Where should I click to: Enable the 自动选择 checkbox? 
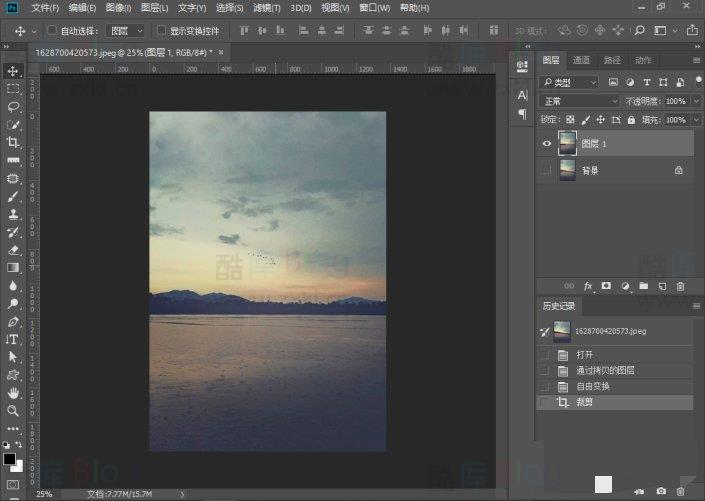point(52,31)
